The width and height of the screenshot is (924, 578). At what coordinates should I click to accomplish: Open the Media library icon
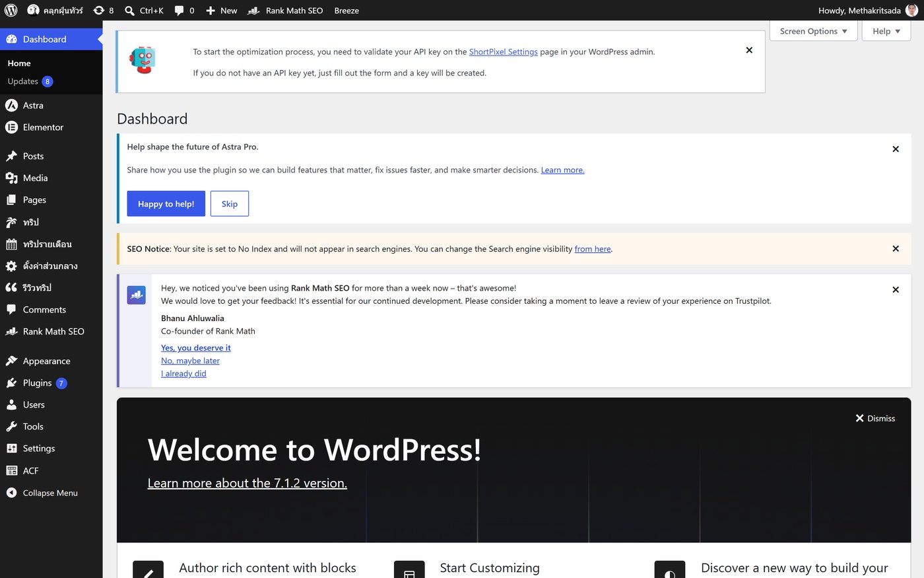[x=11, y=178]
